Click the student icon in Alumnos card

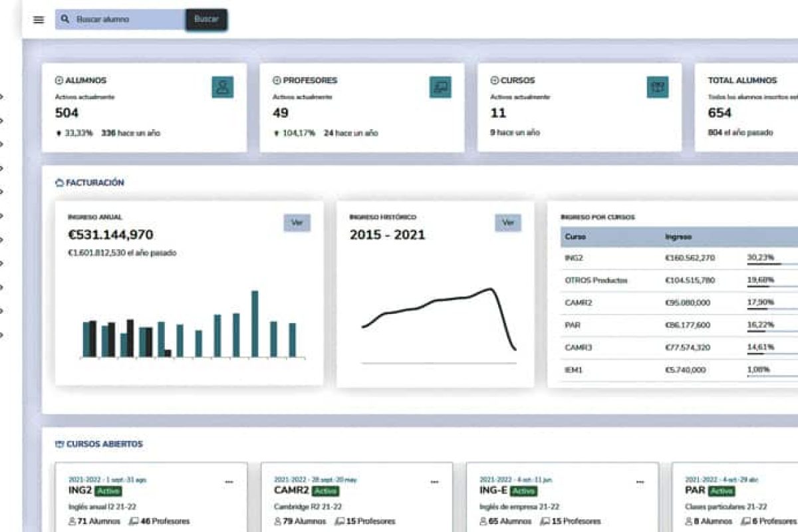click(223, 87)
